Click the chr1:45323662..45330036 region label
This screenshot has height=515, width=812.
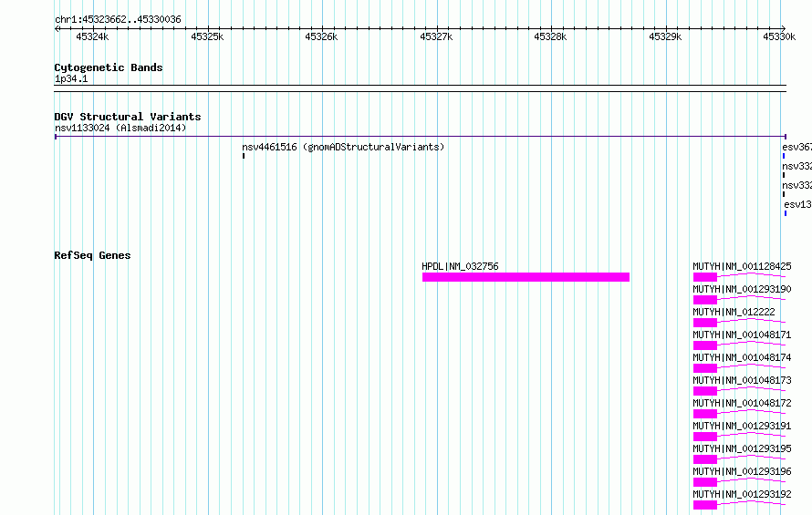click(118, 19)
